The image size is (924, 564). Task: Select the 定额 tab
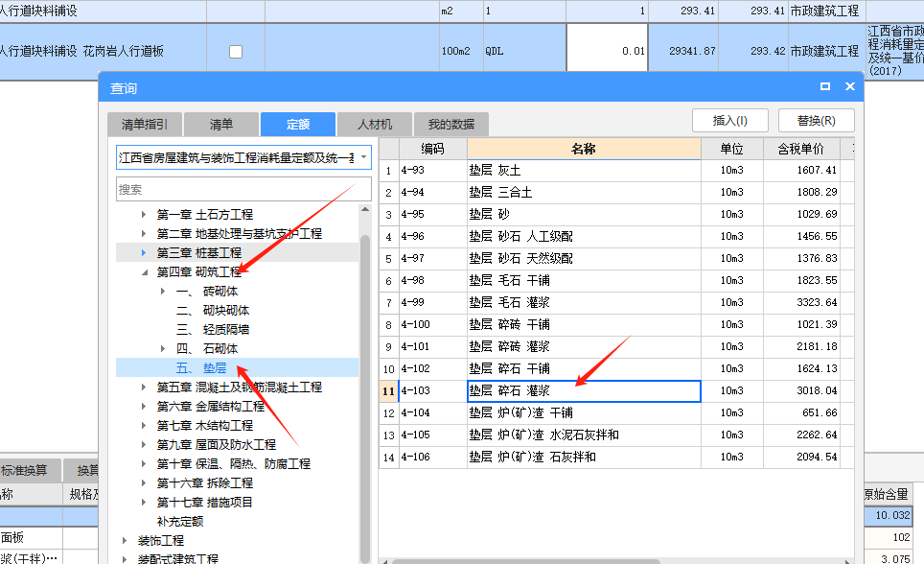coord(298,125)
